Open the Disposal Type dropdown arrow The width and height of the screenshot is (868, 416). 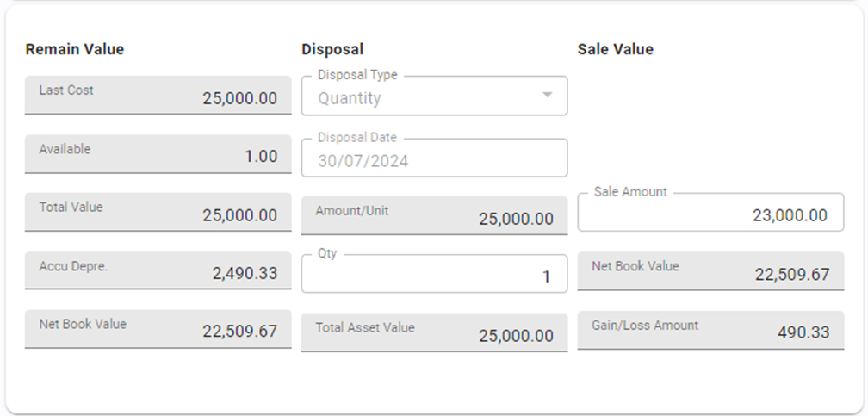[x=547, y=96]
